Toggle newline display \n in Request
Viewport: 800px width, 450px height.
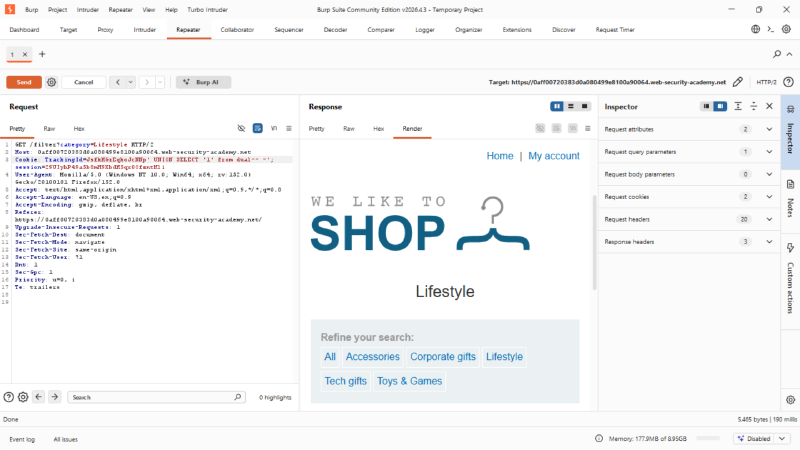coord(274,128)
